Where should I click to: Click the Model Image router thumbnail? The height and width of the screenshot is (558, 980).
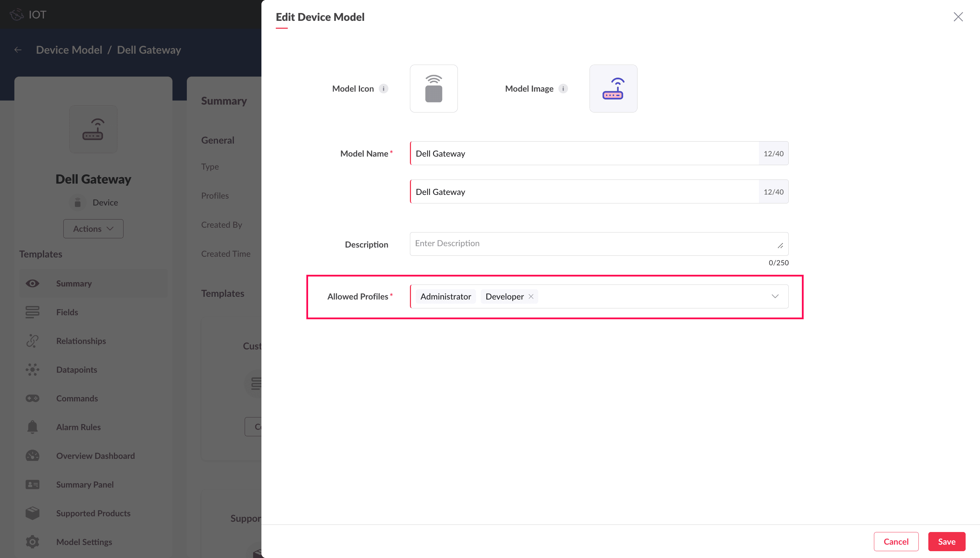[613, 89]
